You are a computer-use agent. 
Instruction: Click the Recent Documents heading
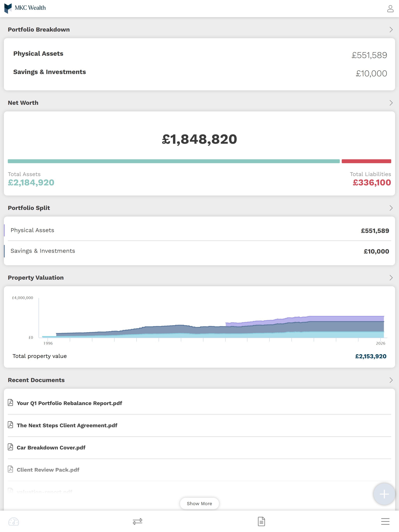point(36,380)
